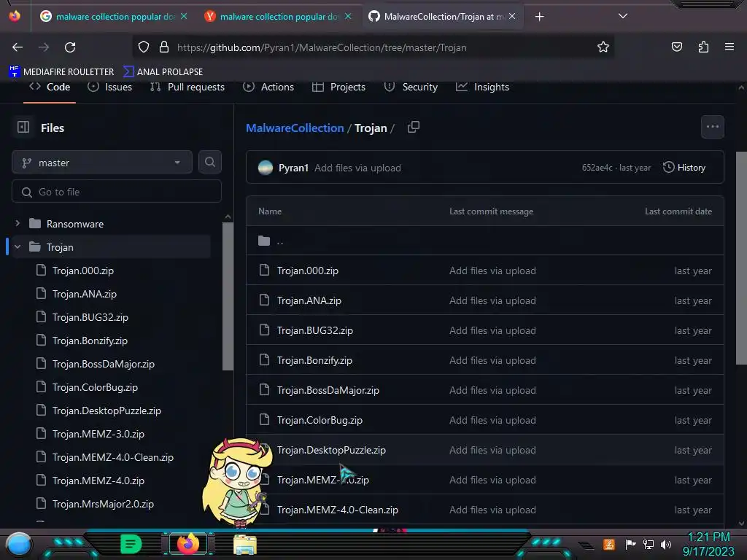Open the tab list dropdown chevron
747x560 pixels.
click(x=623, y=16)
